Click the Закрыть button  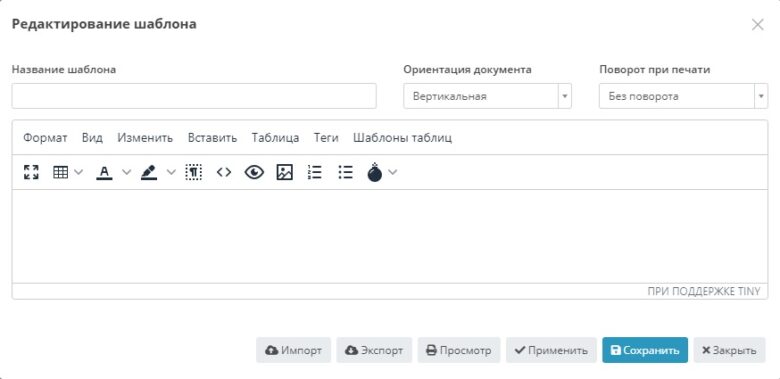729,350
